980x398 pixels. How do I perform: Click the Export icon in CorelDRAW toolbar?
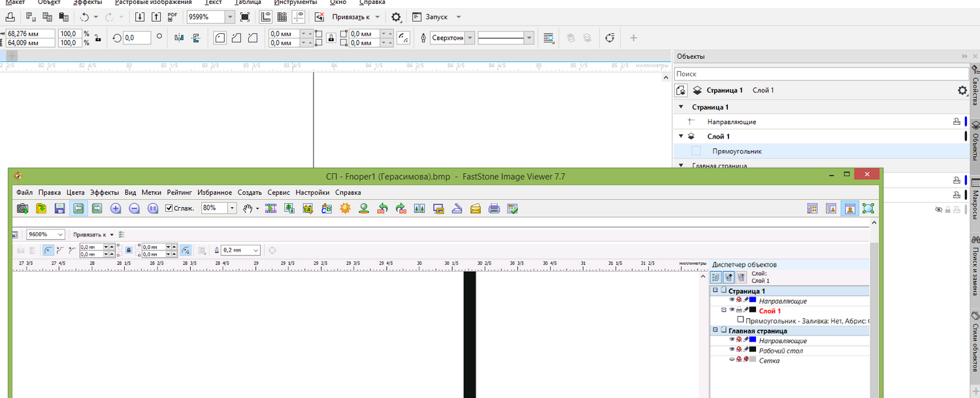[x=155, y=16]
